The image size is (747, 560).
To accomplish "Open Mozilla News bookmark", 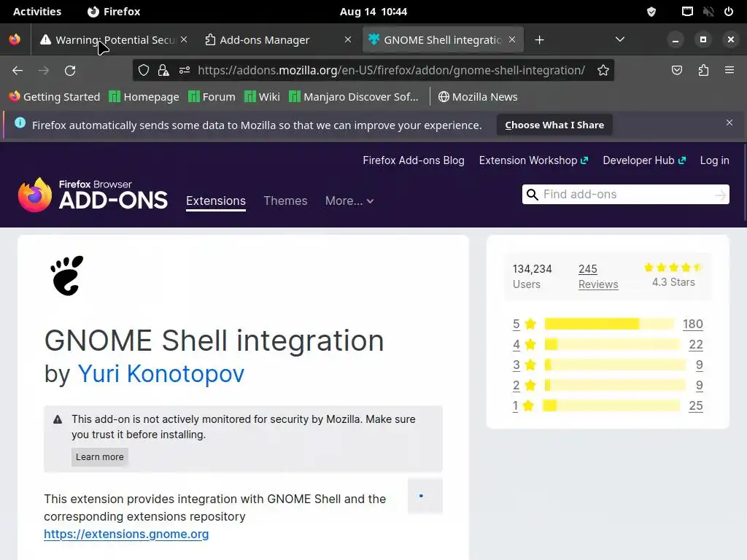I will tap(478, 97).
